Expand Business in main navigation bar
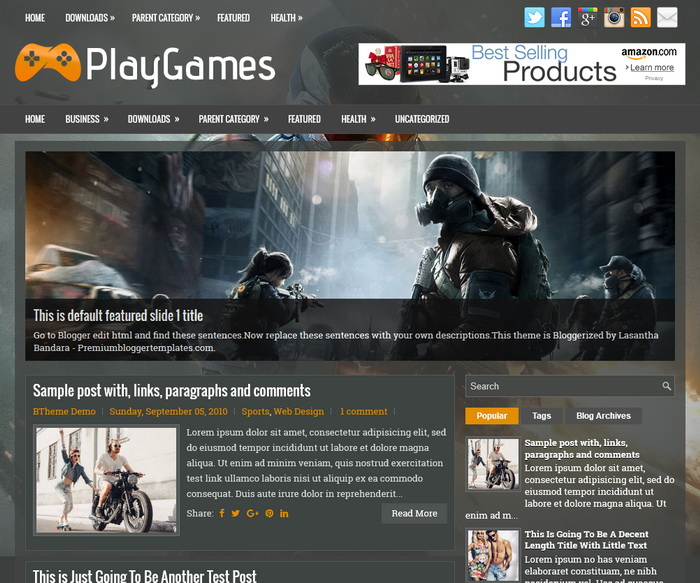Viewport: 700px width, 583px height. pos(87,119)
